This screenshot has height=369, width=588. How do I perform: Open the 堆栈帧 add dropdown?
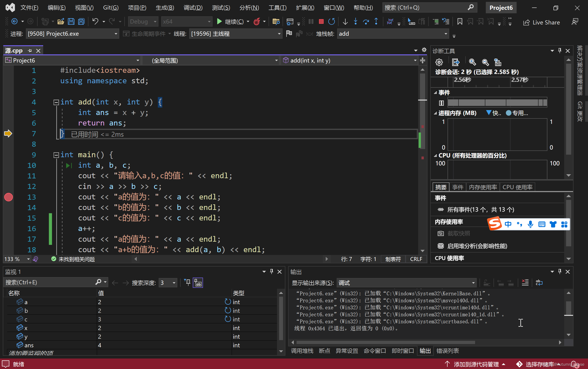[x=446, y=34]
